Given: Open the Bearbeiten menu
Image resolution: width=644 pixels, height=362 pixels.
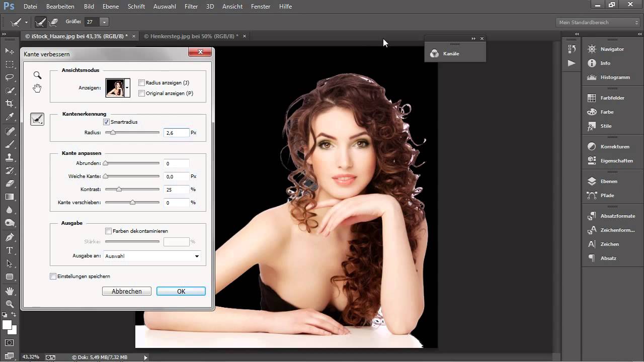Looking at the screenshot, I should click(x=60, y=7).
